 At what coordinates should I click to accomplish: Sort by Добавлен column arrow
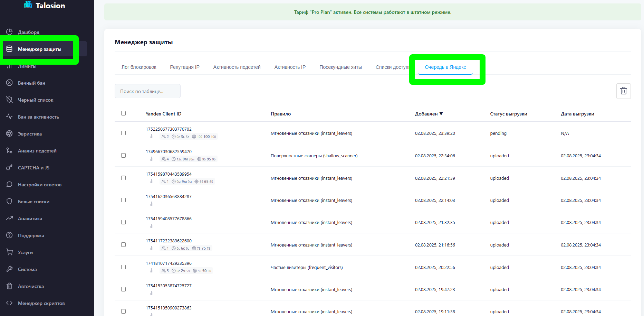(x=441, y=114)
